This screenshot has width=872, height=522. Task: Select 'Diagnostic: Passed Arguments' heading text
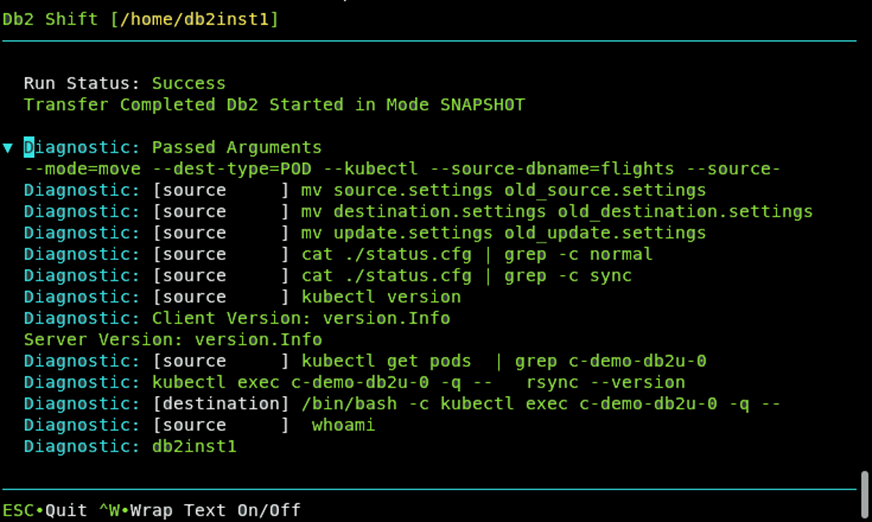click(x=172, y=147)
